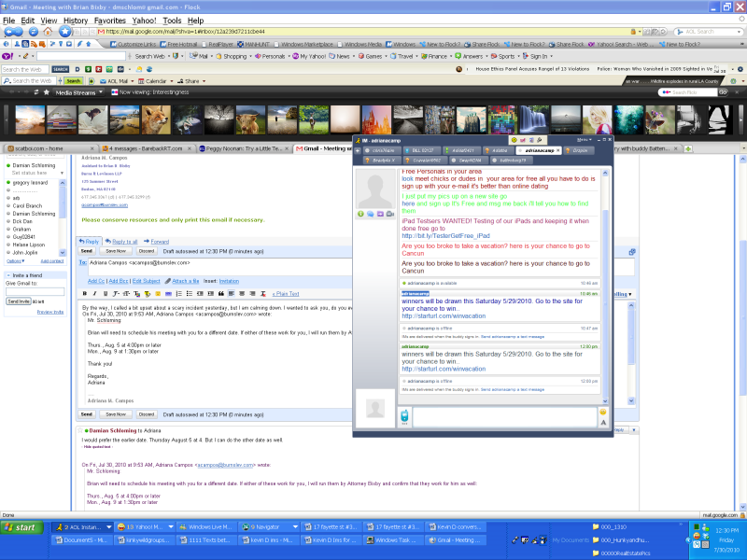Screen dimensions: 747x560
Task: Open highlight color picker in compose toolbar
Action: [148, 294]
